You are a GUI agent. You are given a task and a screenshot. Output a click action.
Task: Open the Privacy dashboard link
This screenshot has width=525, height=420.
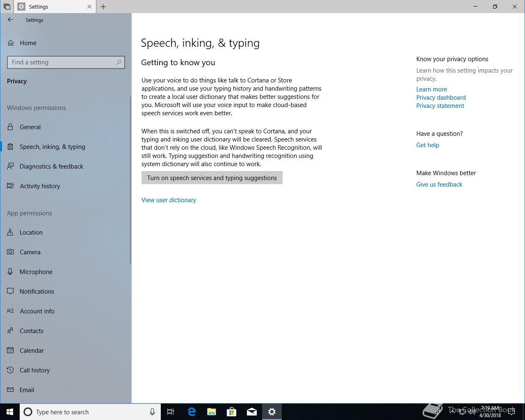pos(441,98)
